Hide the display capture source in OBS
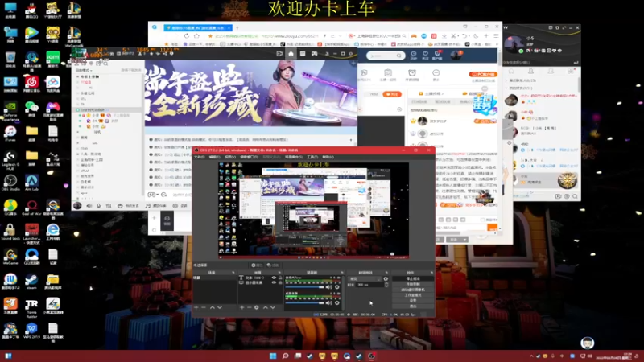 pyautogui.click(x=274, y=282)
